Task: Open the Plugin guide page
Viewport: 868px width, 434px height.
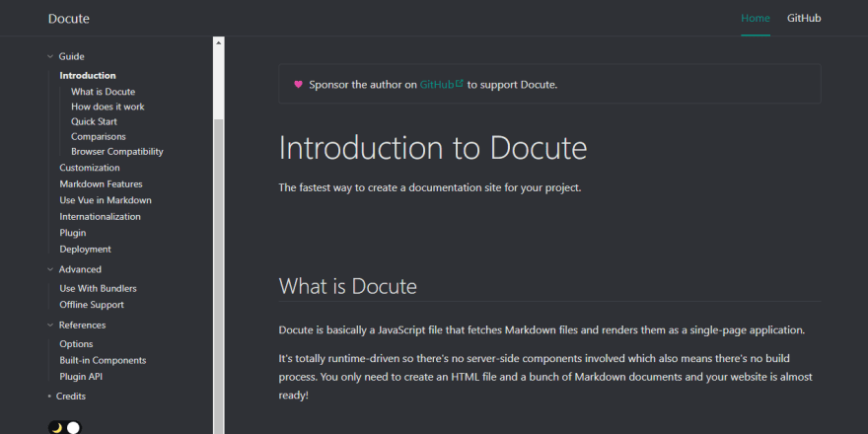Action: [73, 233]
